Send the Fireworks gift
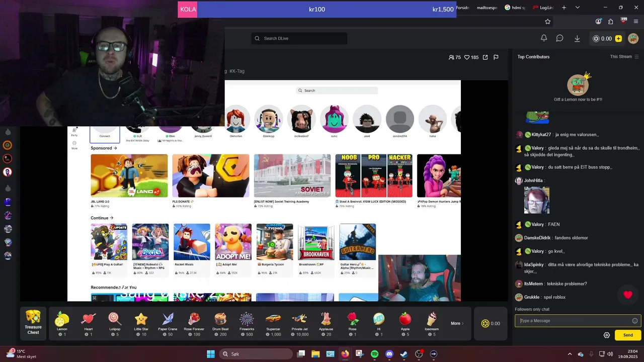Viewport: 644px width, 362px height. [247, 323]
